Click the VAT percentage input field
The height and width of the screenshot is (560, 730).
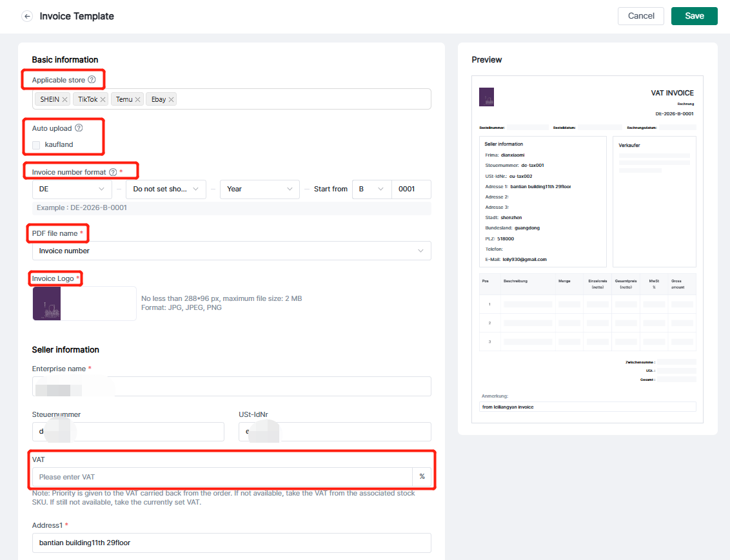pyautogui.click(x=222, y=477)
